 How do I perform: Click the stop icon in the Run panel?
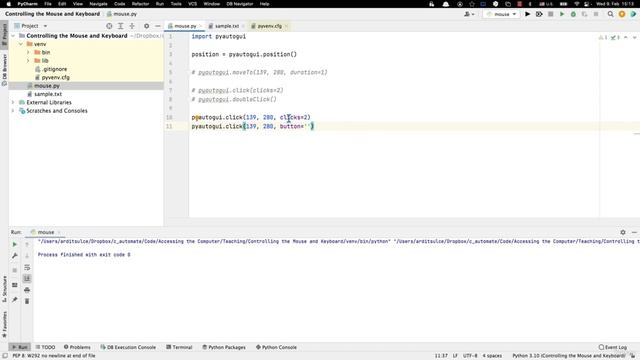pos(15,270)
